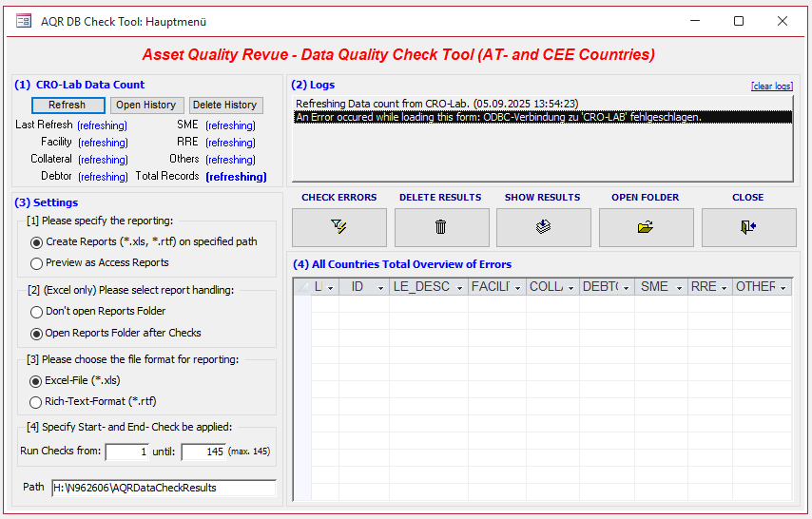Select Preview as Access Reports option
The height and width of the screenshot is (519, 812).
37,263
